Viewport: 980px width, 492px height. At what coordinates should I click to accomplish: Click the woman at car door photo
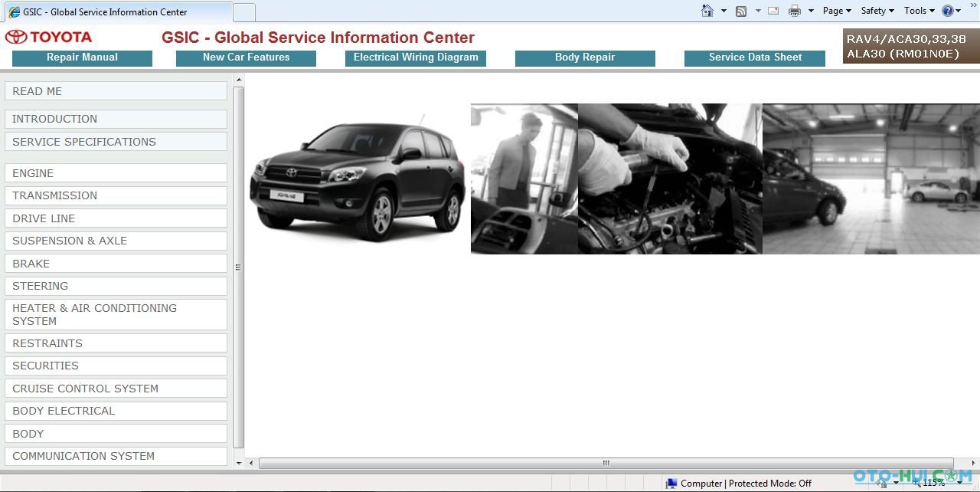(x=524, y=179)
